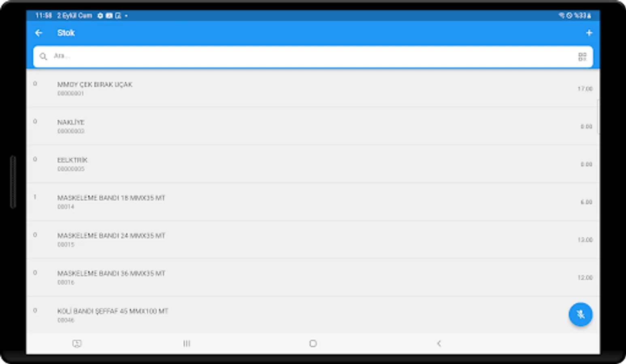Open the screen mirror icon in navigation bar
Image resolution: width=626 pixels, height=364 pixels.
tap(77, 343)
